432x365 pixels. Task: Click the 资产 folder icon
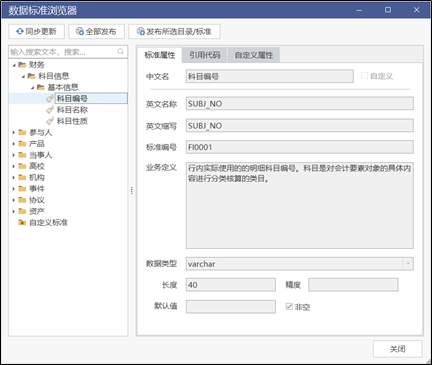tap(22, 211)
